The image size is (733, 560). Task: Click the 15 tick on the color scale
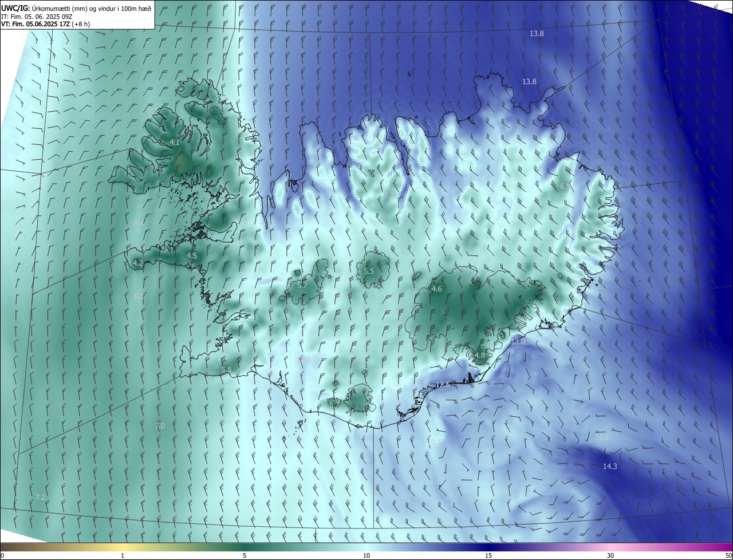click(488, 555)
